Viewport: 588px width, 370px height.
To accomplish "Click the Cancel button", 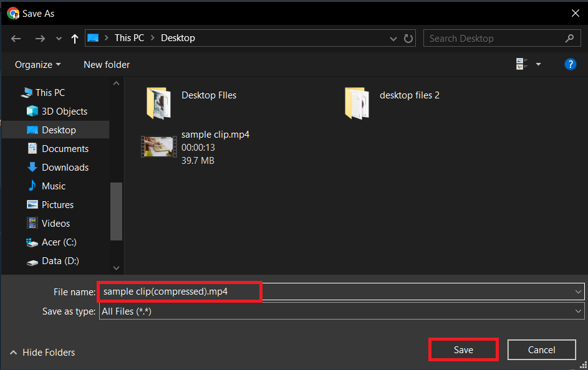I will click(x=541, y=349).
